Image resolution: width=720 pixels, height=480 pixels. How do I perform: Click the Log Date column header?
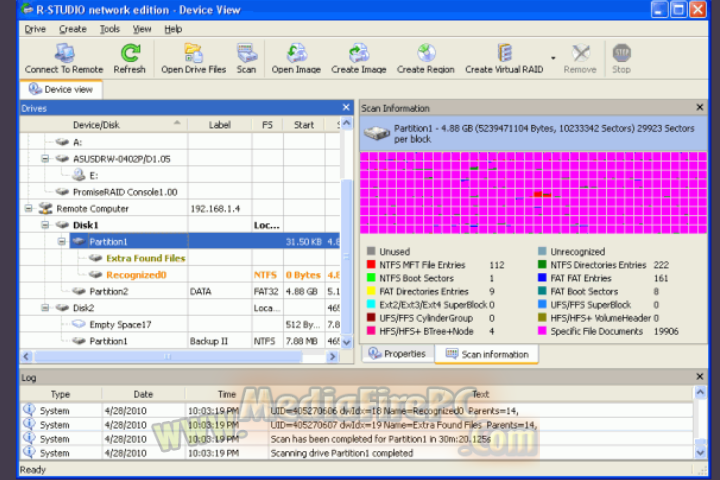[x=143, y=394]
